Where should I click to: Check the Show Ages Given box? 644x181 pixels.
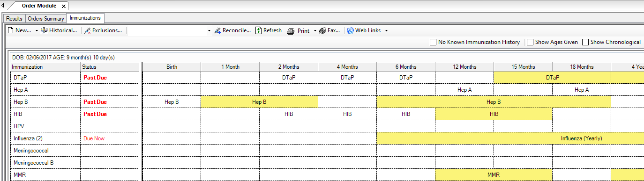(x=530, y=42)
